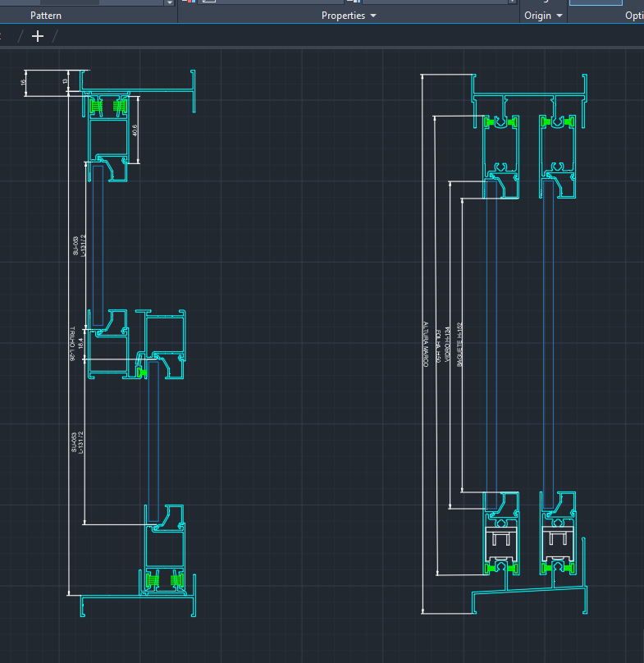This screenshot has height=663, width=644.
Task: Click the Pattern panel title
Action: (46, 16)
